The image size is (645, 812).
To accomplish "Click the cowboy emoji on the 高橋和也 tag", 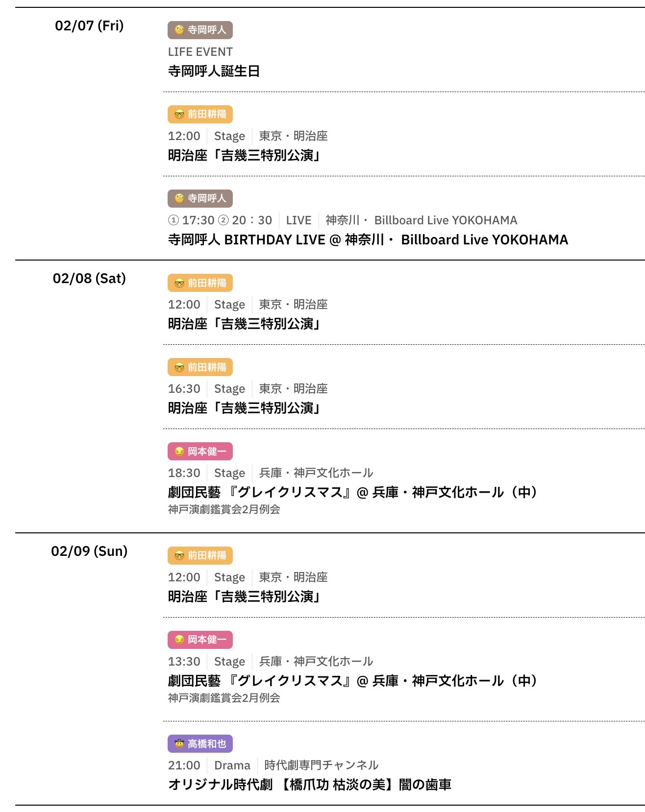I will 179,744.
